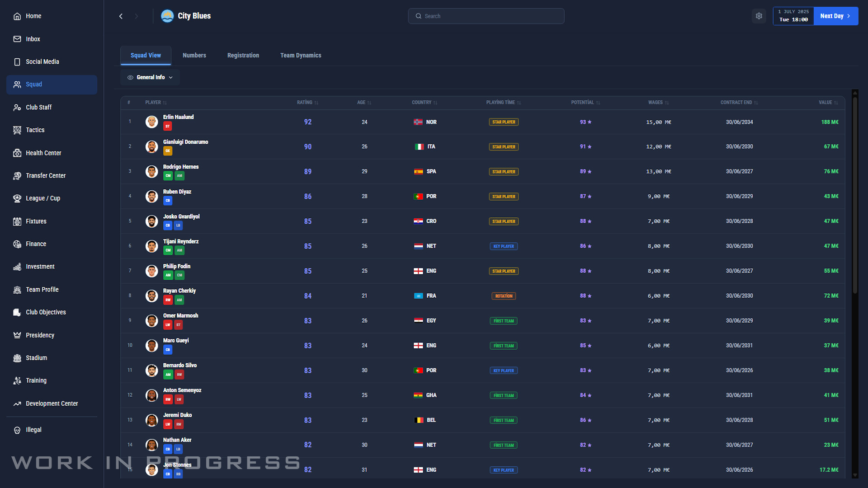
Task: Open the Inbox from the sidebar
Action: tap(33, 39)
